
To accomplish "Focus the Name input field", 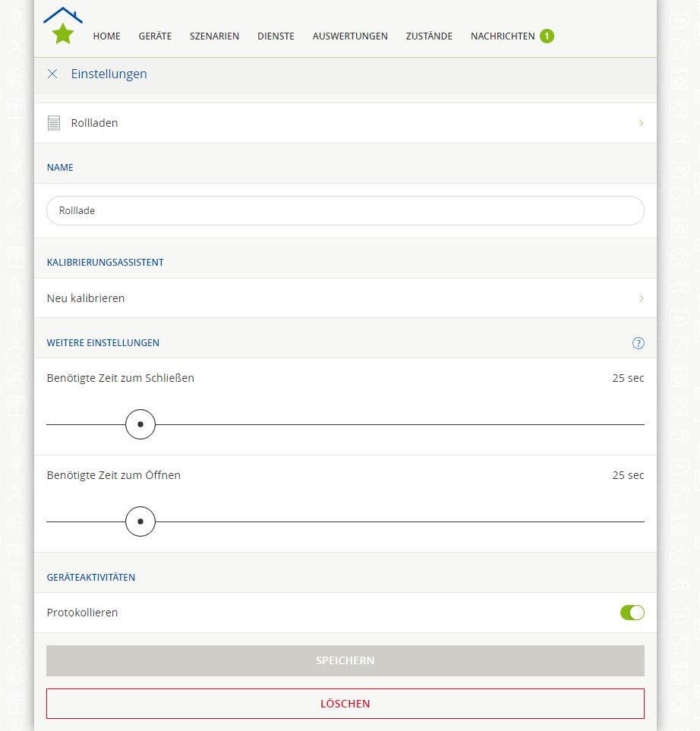I will tap(345, 211).
